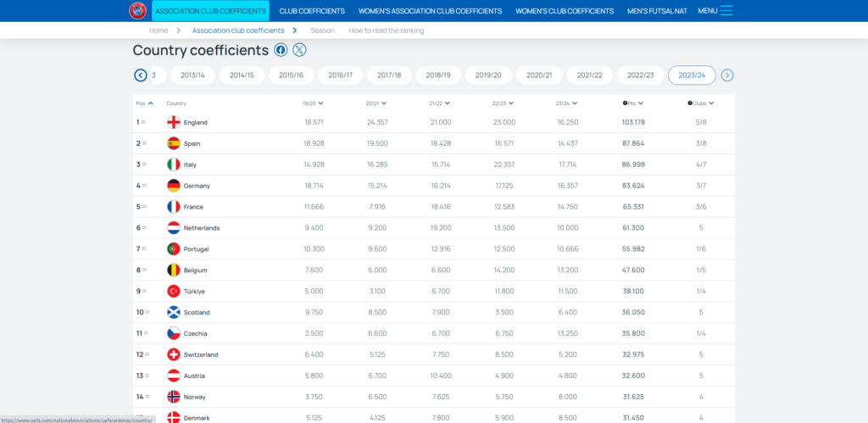Click the England flag icon
This screenshot has width=868, height=423.
(174, 122)
